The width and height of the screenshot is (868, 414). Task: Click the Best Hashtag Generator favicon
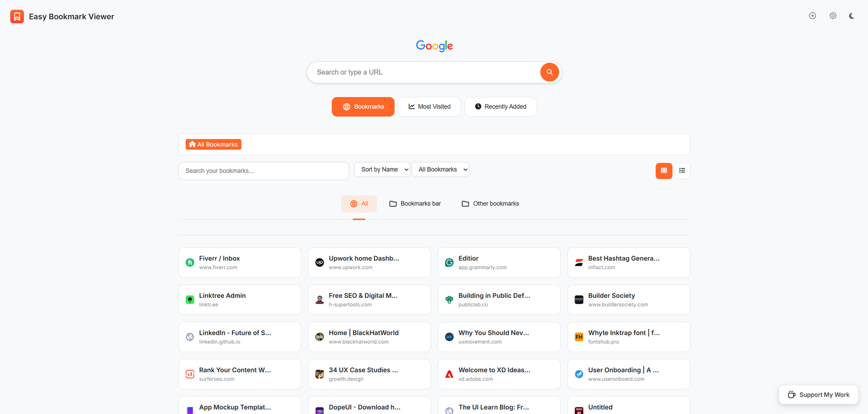coord(579,263)
